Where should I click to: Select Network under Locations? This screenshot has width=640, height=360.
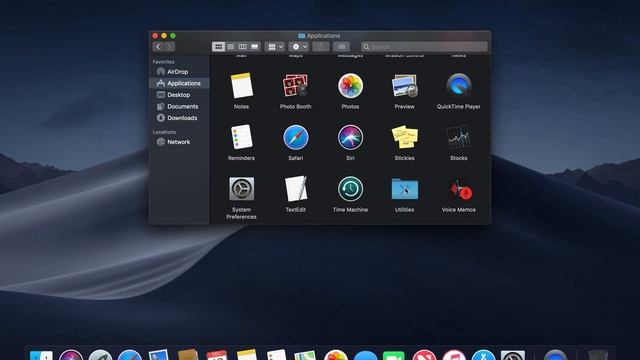tap(179, 142)
